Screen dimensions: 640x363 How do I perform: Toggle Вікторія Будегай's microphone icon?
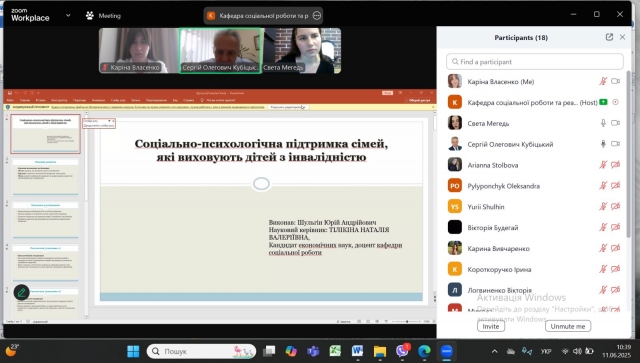pos(603,227)
